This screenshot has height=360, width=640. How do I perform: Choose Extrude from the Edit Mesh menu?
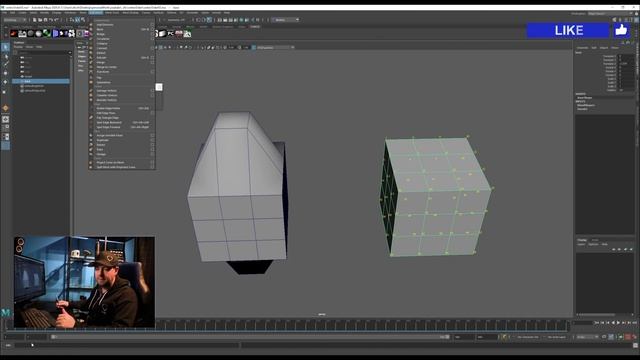point(102,58)
